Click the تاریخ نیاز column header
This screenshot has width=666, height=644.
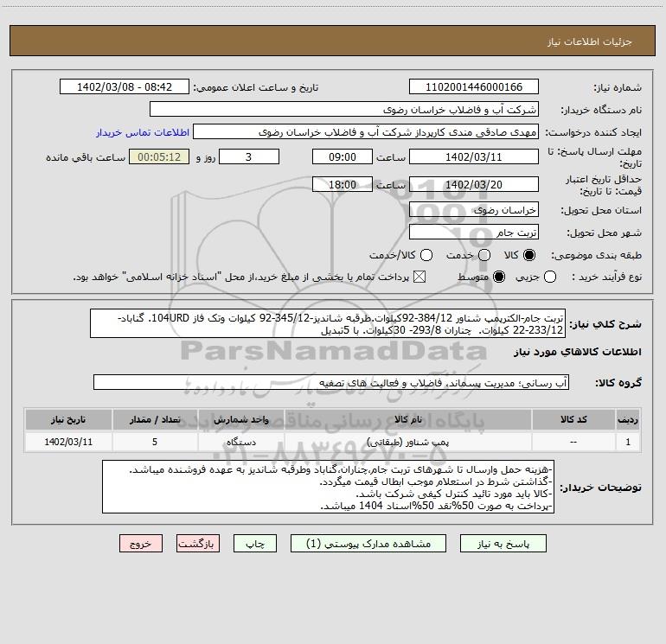click(68, 419)
